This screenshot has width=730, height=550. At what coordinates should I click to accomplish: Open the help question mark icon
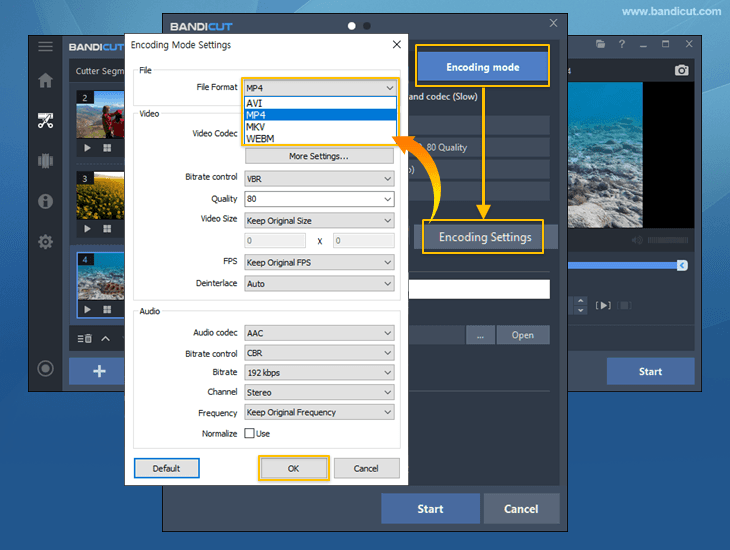622,44
